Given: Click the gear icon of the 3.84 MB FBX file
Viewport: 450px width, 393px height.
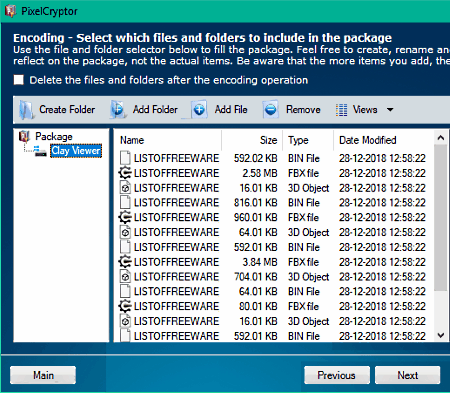Looking at the screenshot, I should point(125,262).
